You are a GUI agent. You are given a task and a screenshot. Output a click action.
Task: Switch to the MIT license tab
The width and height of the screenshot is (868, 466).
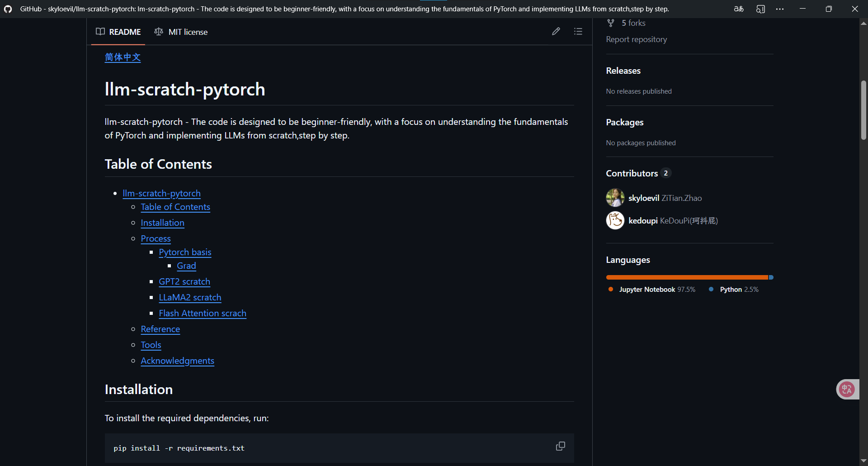click(181, 32)
